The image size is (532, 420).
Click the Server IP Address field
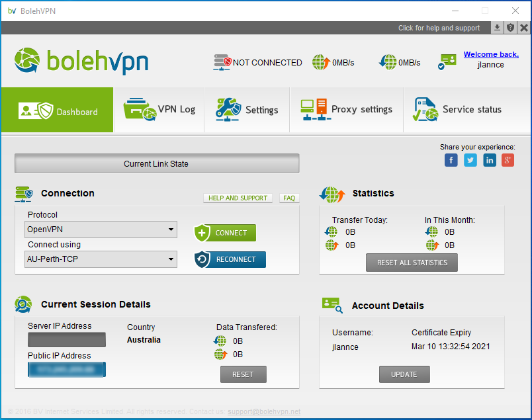point(67,339)
